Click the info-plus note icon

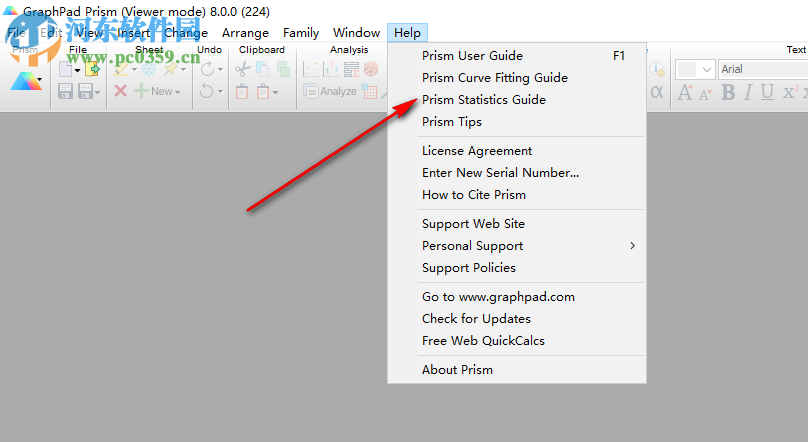[657, 69]
